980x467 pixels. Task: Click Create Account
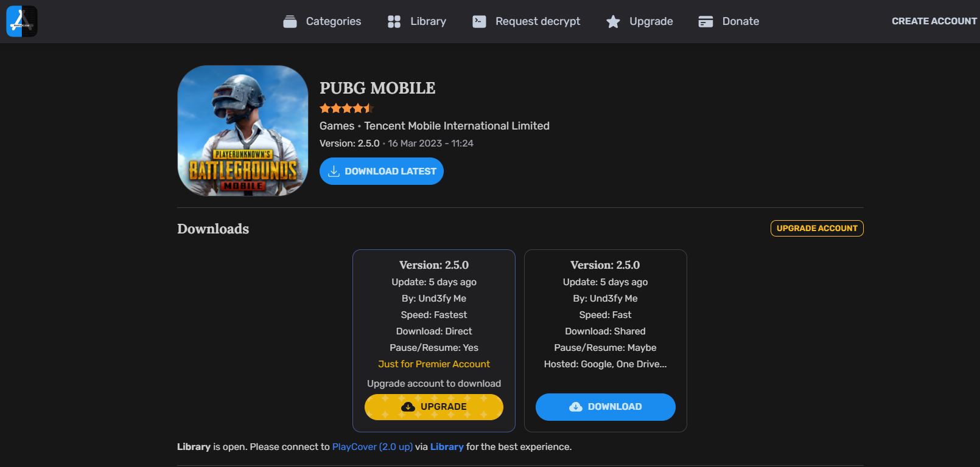click(934, 21)
